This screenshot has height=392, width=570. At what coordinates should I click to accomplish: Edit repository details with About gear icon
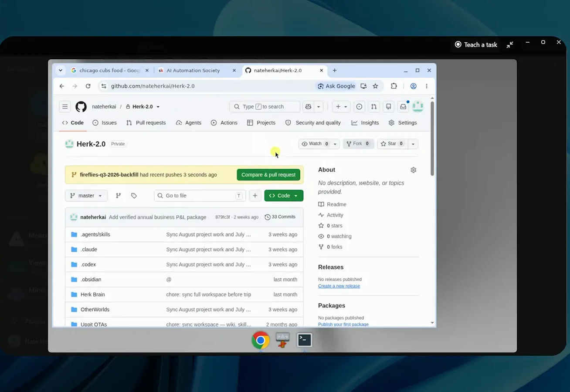coord(414,170)
